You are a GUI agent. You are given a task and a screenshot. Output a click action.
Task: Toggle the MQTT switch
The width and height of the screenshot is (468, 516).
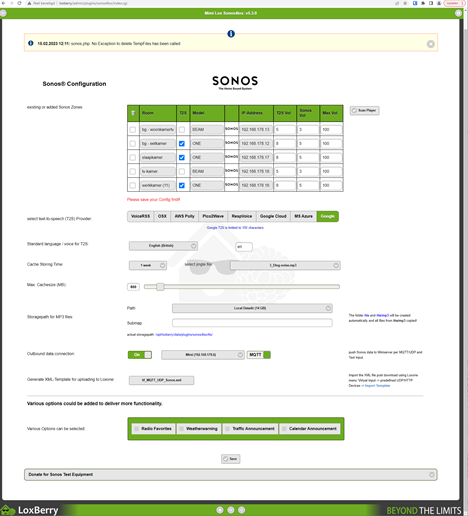(259, 355)
